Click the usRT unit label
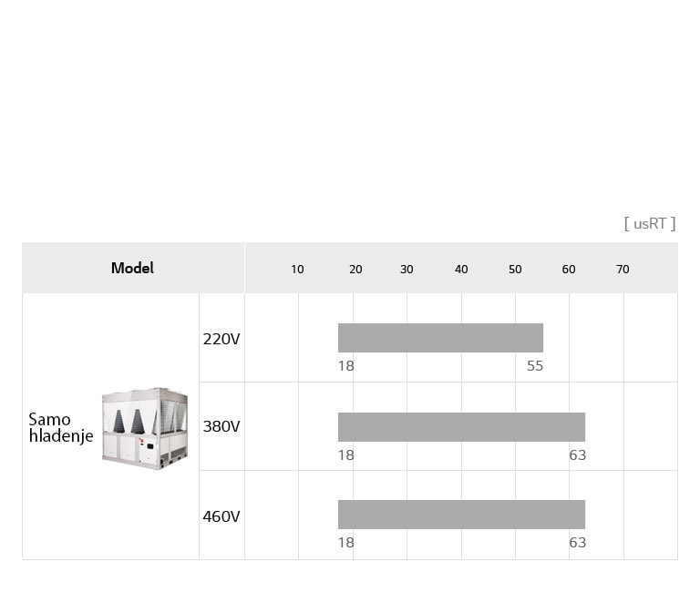This screenshot has height=592, width=700. [650, 223]
